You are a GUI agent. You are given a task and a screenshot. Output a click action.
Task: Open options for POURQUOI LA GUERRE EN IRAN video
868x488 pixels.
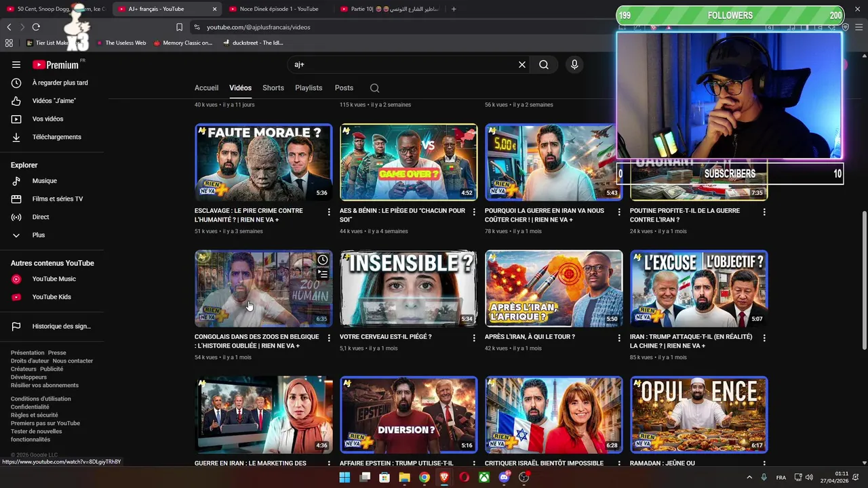[619, 212]
